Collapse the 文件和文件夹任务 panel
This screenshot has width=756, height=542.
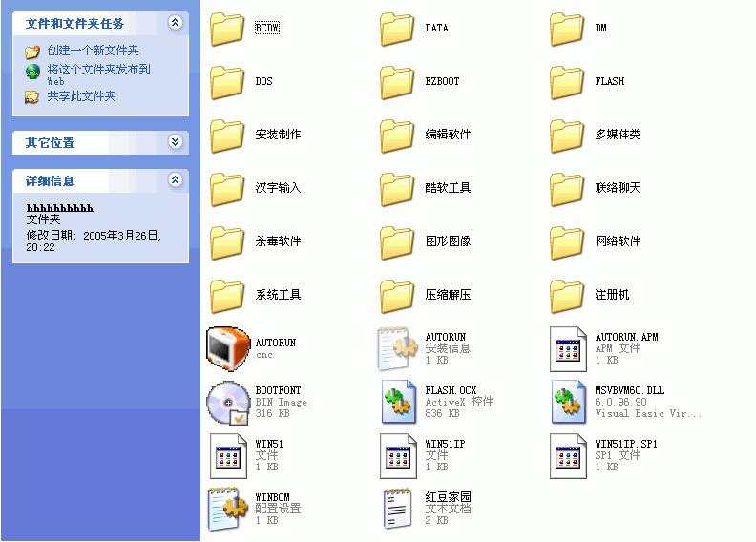[x=175, y=22]
